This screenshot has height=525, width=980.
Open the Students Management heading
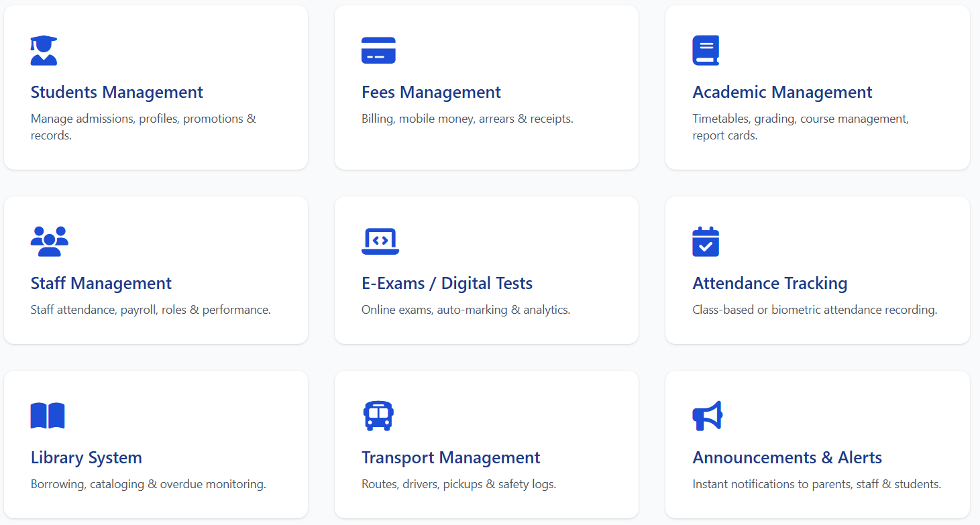click(117, 92)
